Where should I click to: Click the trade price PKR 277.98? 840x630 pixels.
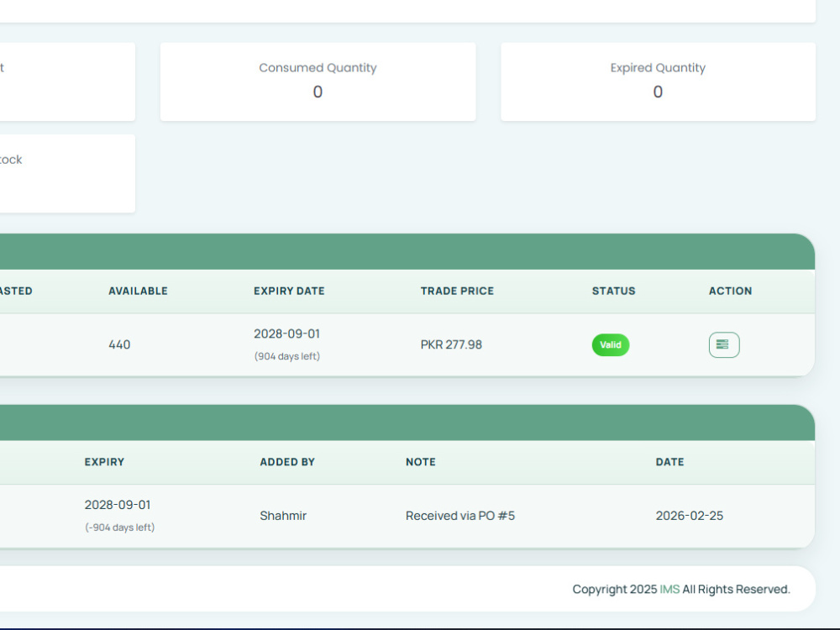pos(451,344)
